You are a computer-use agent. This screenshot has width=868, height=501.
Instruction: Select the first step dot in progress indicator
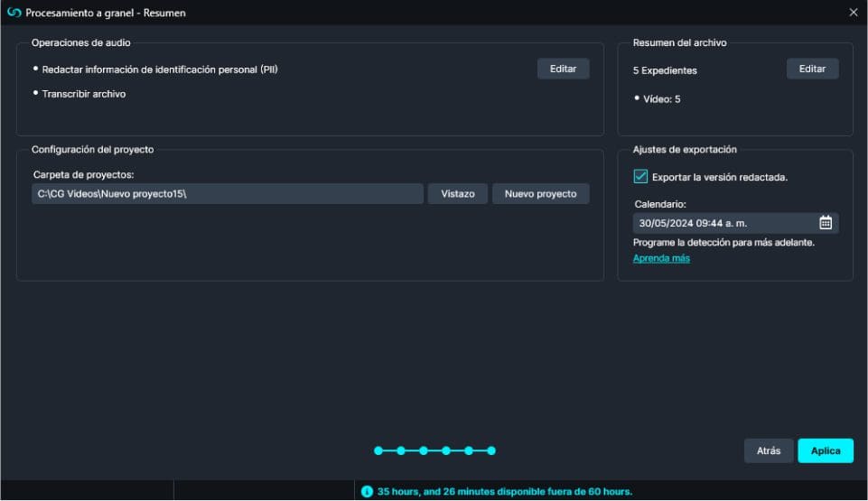coord(378,450)
